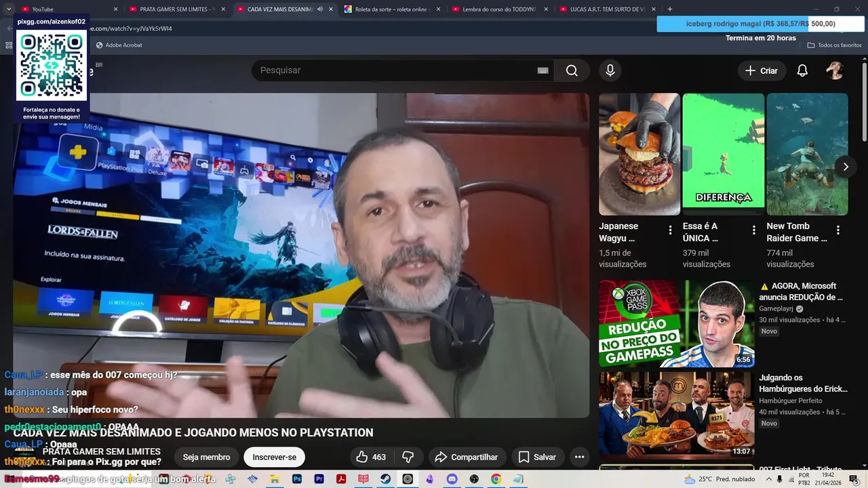Switch to Roleta da sorte tab
Viewport: 868px width, 488px height.
(392, 9)
